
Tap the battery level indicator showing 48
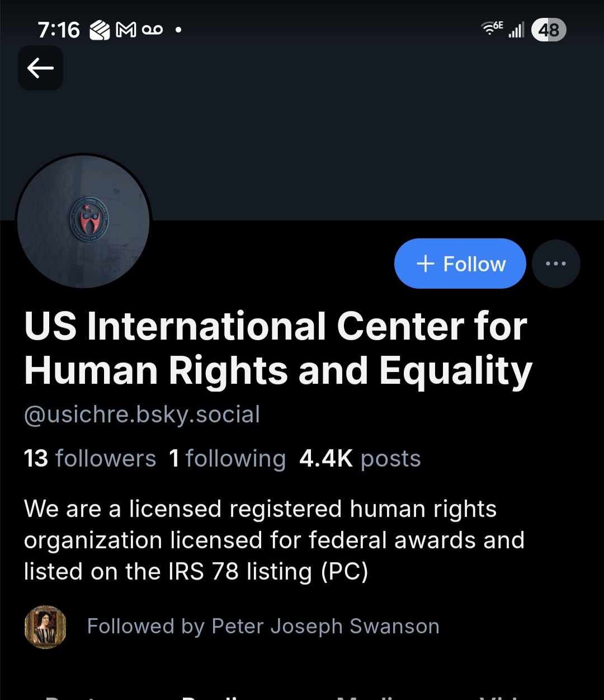(548, 30)
